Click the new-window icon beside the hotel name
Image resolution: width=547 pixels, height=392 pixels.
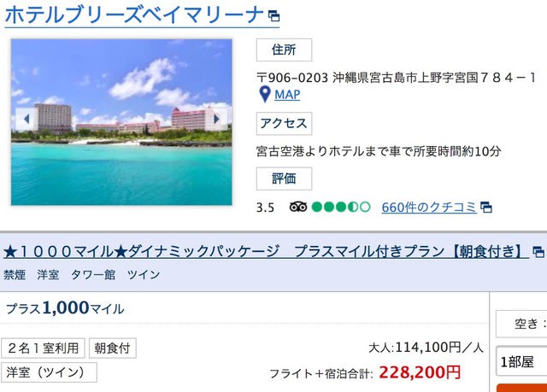coord(273,15)
